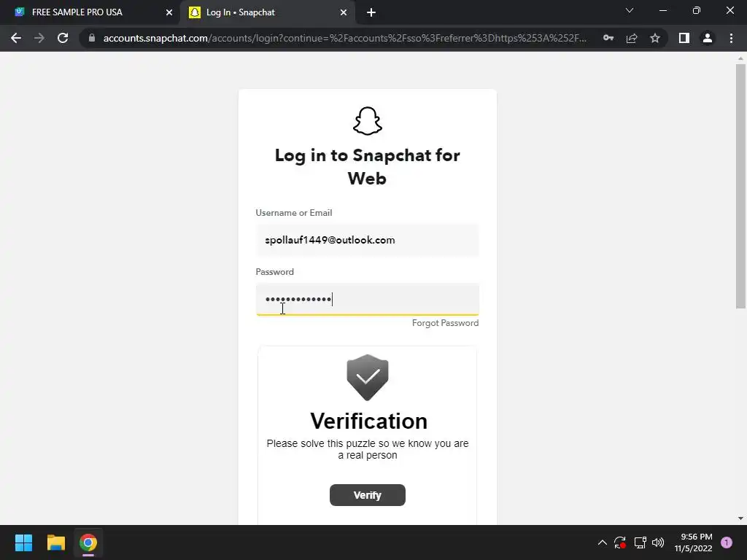Close the Log In Snapchat tab
The height and width of the screenshot is (560, 747).
(344, 12)
